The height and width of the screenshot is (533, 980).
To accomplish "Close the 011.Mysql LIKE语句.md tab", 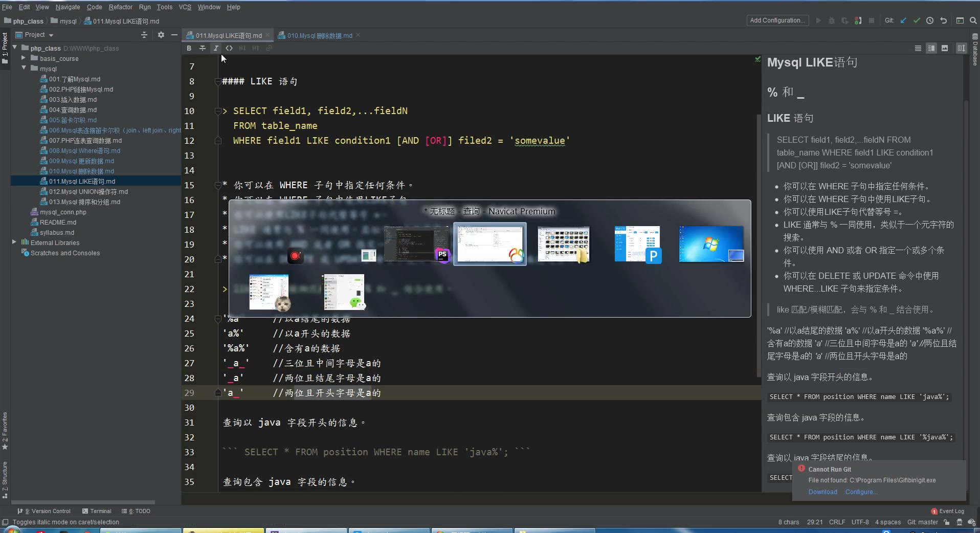I will pyautogui.click(x=268, y=35).
